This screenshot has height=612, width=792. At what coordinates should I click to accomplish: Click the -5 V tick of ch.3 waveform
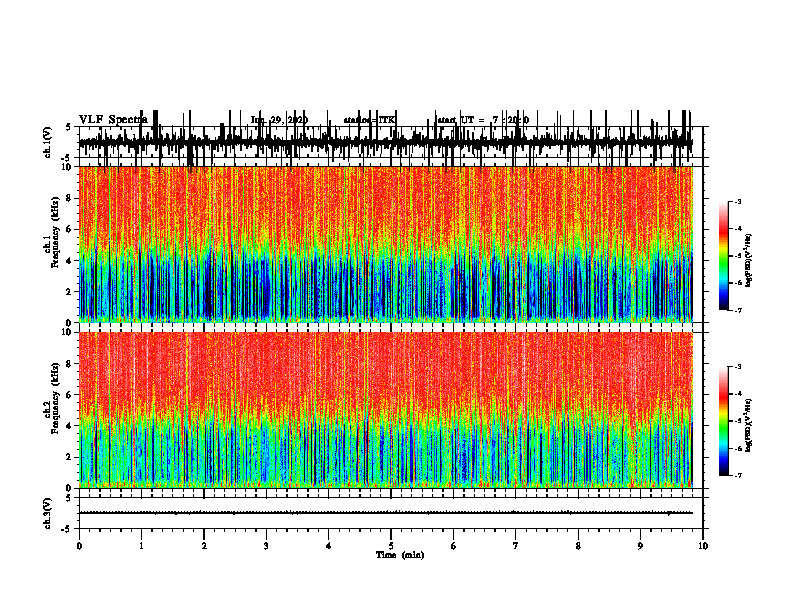click(x=67, y=529)
